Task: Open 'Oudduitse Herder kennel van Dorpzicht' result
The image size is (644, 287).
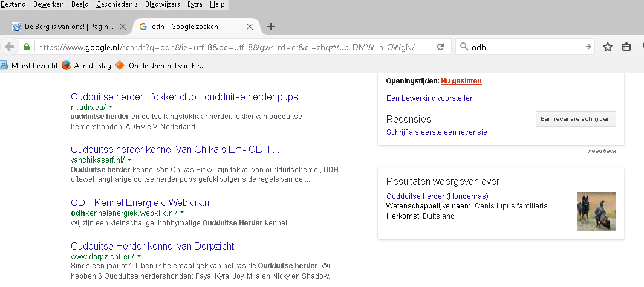Action: (152, 246)
